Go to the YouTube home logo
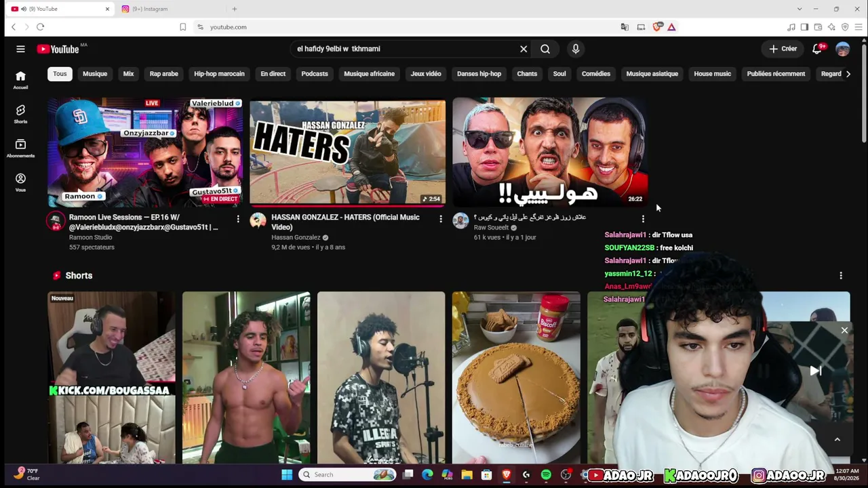Viewport: 868px width, 488px height. point(58,49)
